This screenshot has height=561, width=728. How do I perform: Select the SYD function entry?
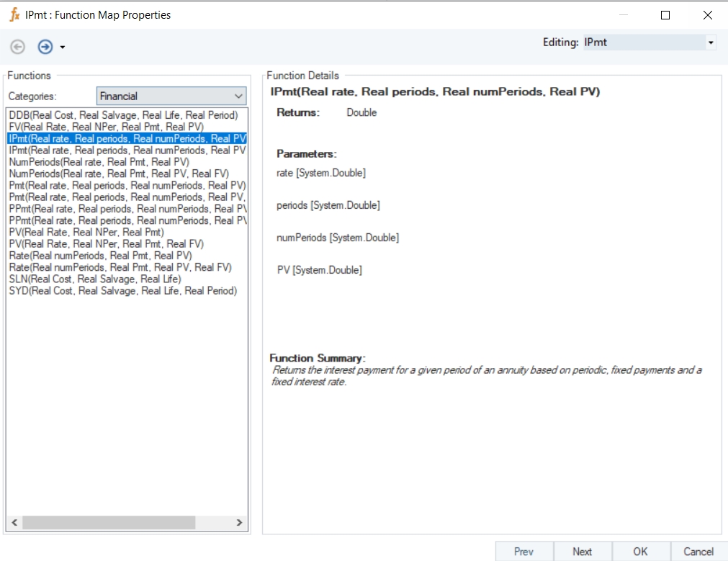[x=122, y=291]
